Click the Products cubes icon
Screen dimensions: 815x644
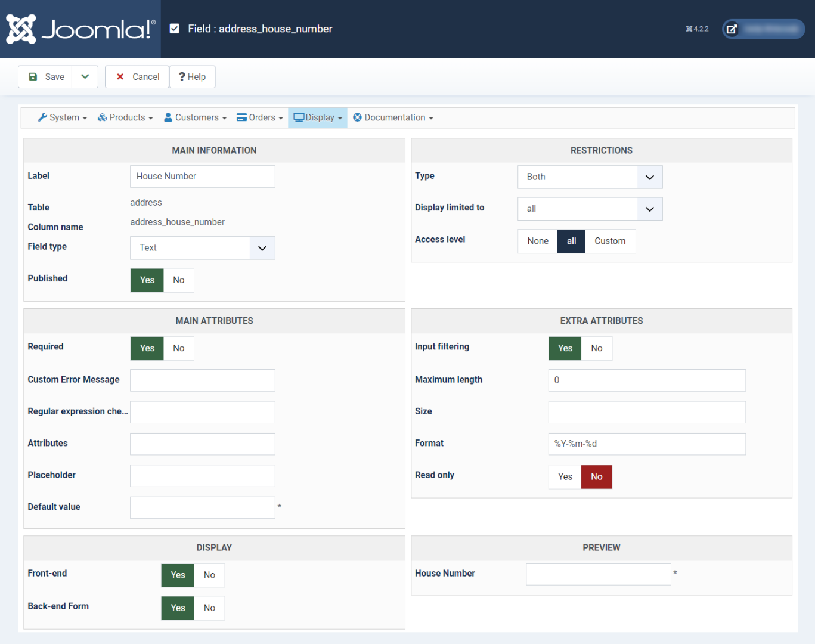103,117
